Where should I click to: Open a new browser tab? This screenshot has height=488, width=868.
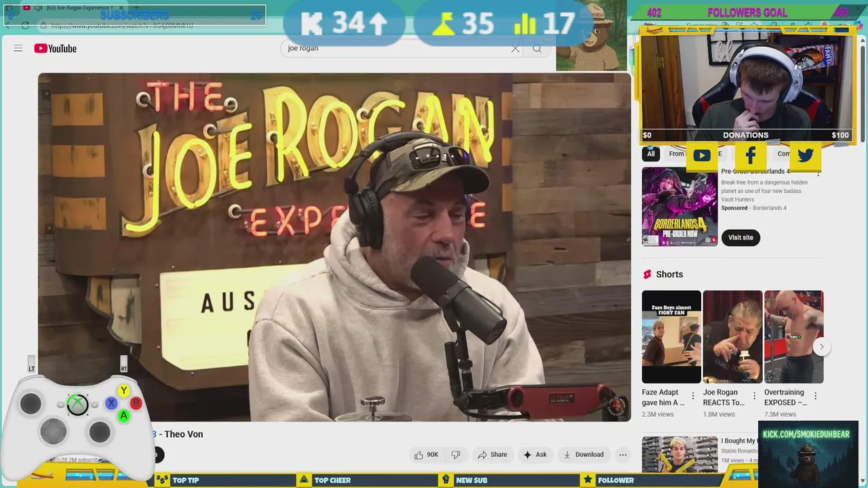click(x=136, y=8)
